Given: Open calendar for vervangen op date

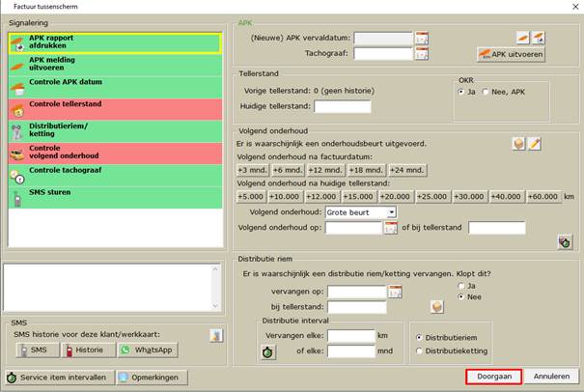Looking at the screenshot, I should point(395,292).
